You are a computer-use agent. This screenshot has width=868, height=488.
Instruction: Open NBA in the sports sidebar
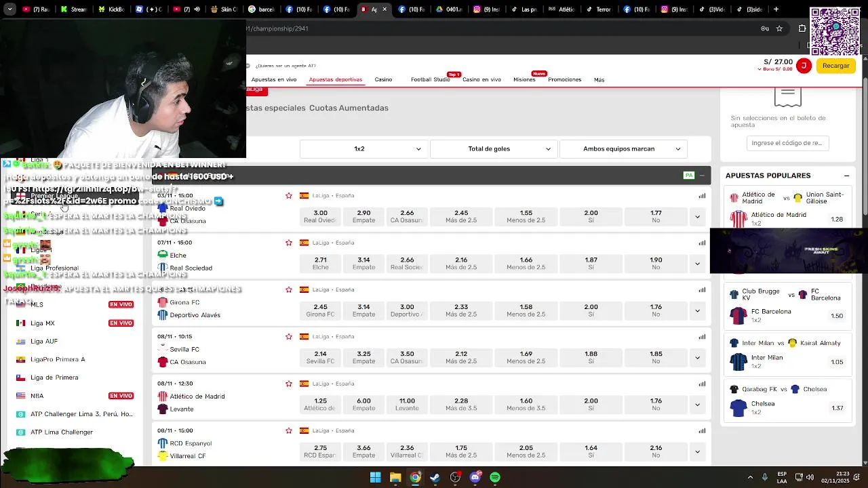click(x=37, y=396)
